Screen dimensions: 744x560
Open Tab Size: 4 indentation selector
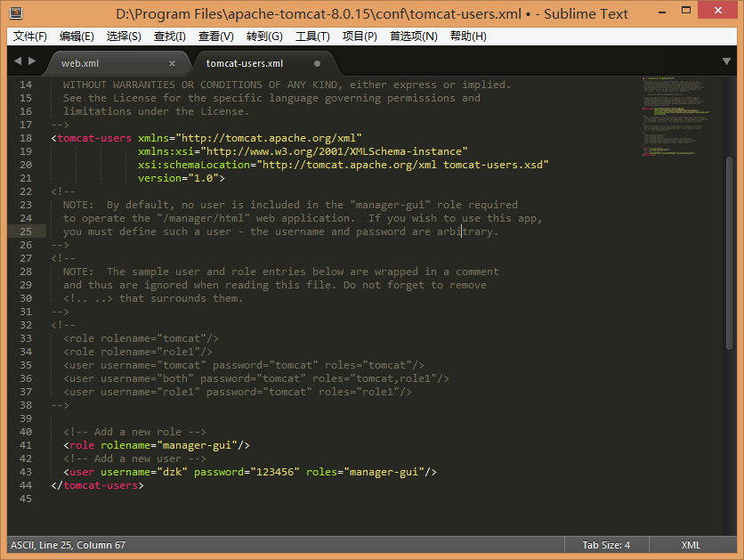click(606, 545)
